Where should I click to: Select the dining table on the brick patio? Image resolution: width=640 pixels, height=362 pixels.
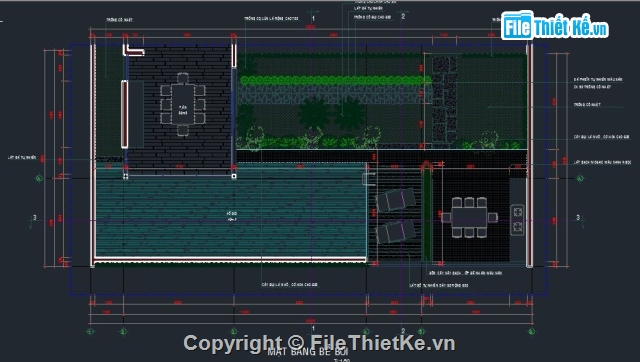pos(182,104)
